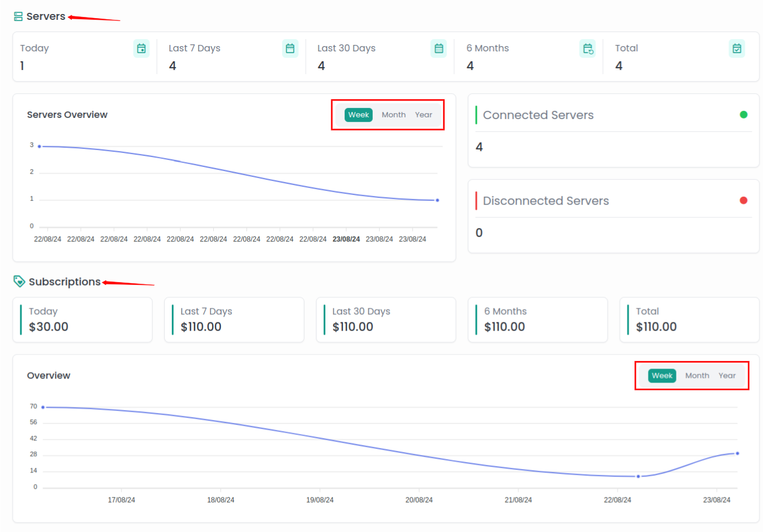Click the Servers Today count label
Viewport: 763px width, 532px height.
coord(34,48)
